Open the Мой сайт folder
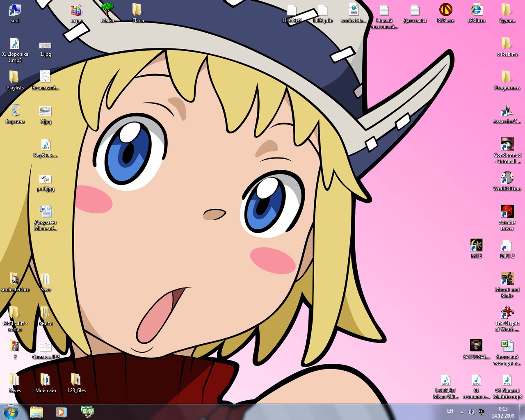This screenshot has width=525, height=420. pyautogui.click(x=46, y=383)
